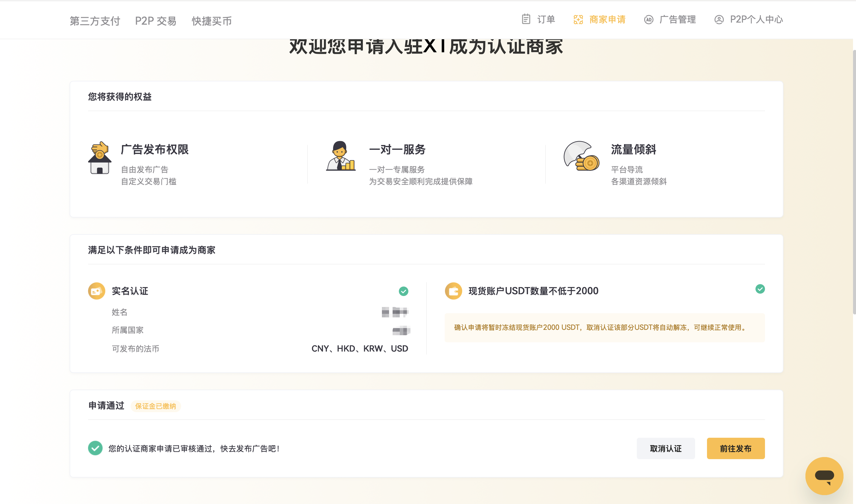Click the 取消认证 cancel certification button
This screenshot has height=504, width=856.
click(x=665, y=448)
